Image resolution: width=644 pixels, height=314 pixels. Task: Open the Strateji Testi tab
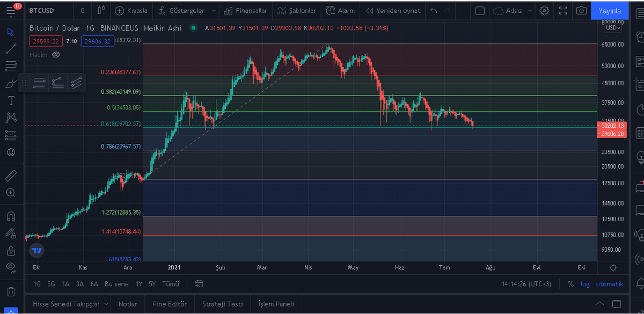pos(222,304)
